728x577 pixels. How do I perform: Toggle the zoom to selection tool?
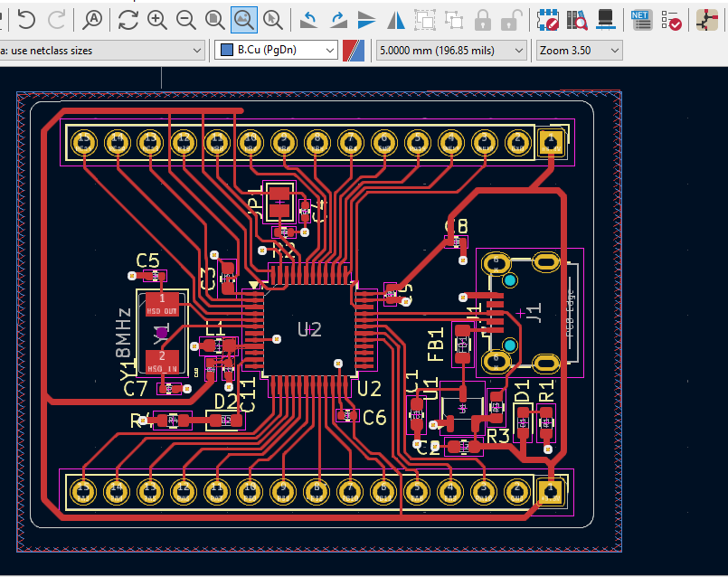272,18
